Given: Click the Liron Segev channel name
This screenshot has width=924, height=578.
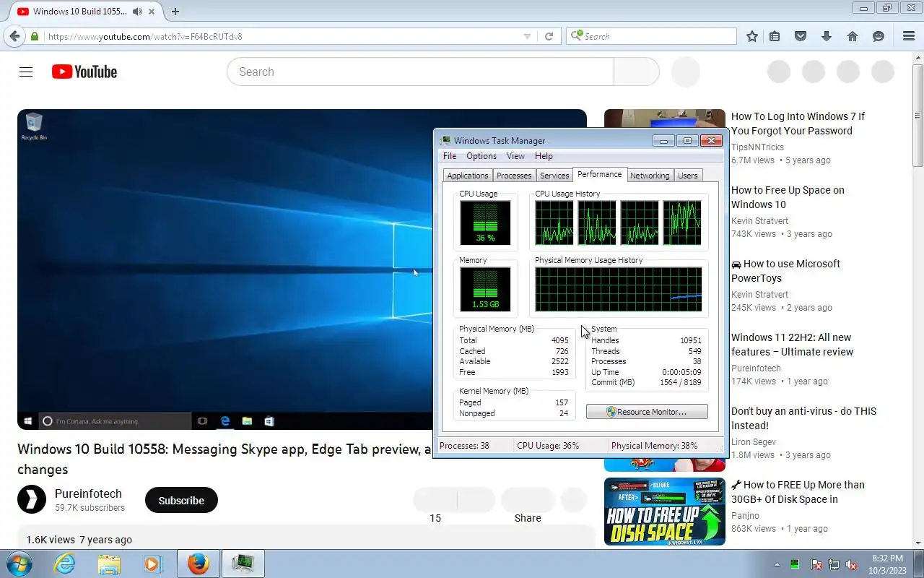Looking at the screenshot, I should (754, 442).
